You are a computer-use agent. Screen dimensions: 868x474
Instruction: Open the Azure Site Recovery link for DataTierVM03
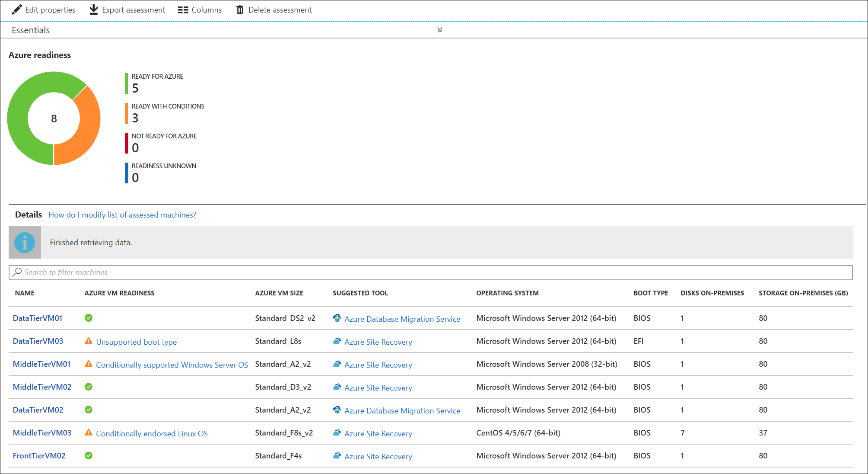click(378, 342)
